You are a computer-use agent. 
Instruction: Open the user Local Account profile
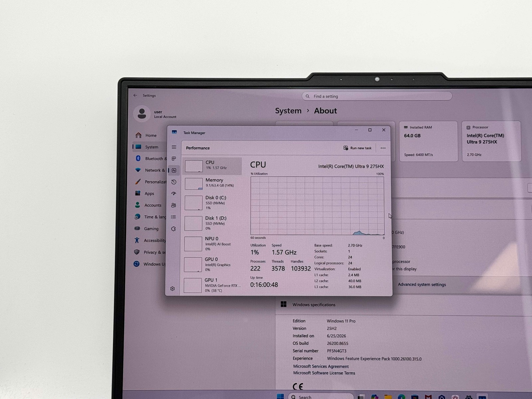[x=156, y=114]
